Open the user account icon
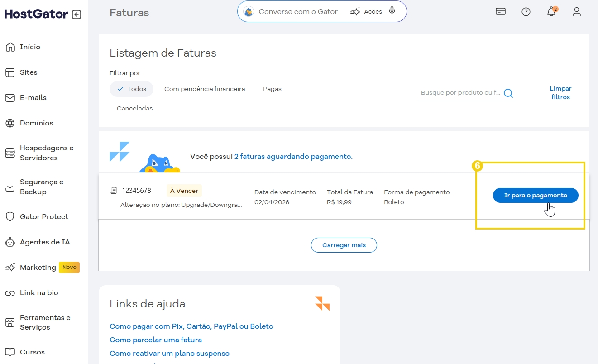Viewport: 598px width, 364px height. 577,12
